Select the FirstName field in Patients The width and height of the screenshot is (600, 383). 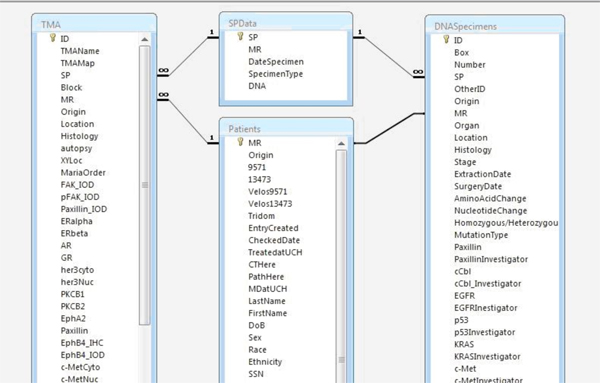pos(267,314)
